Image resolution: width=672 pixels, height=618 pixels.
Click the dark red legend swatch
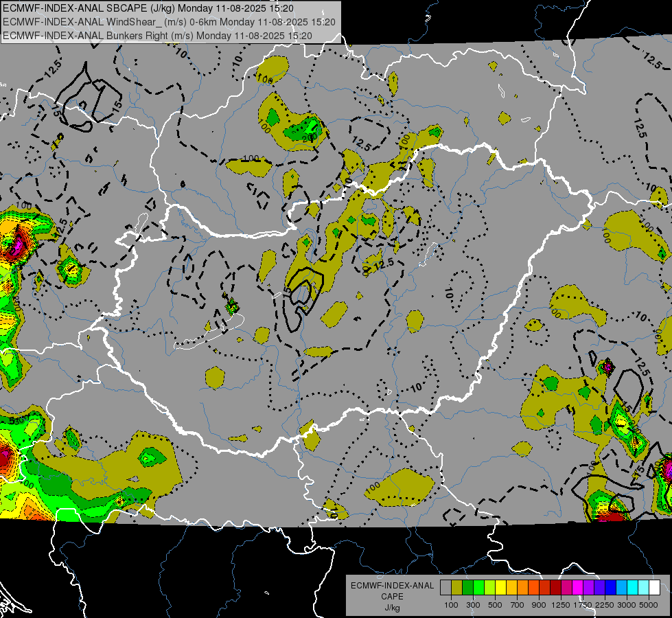[x=555, y=588]
